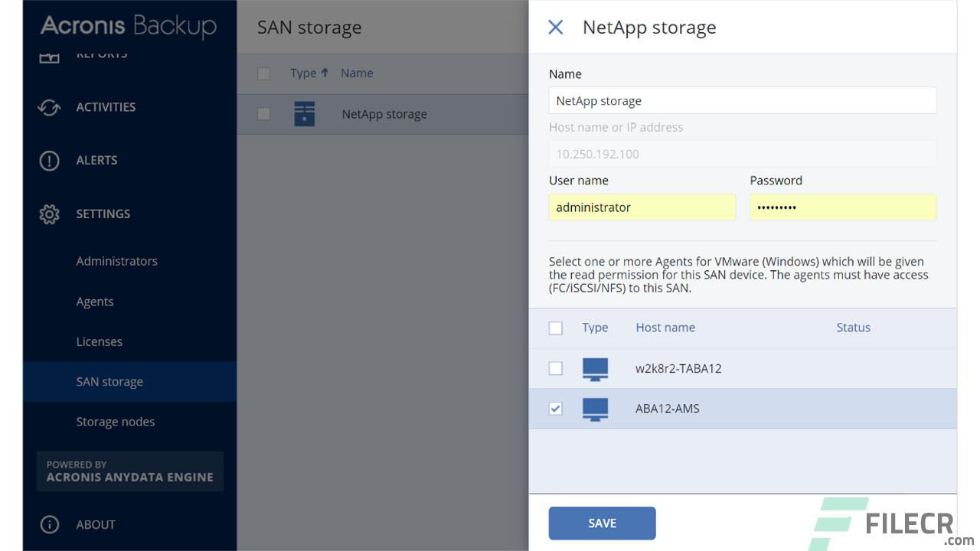Open Activities section icon in sidebar
The width and height of the screenshot is (980, 551).
(x=49, y=107)
